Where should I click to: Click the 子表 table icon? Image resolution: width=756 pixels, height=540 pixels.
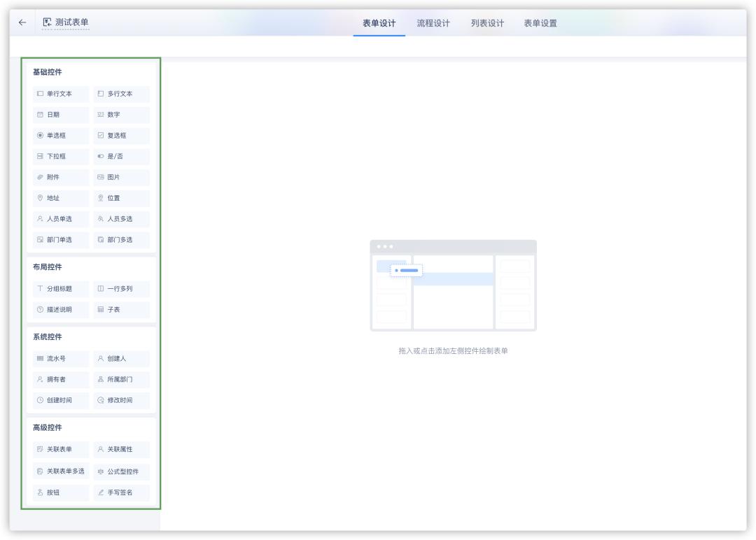pos(101,309)
